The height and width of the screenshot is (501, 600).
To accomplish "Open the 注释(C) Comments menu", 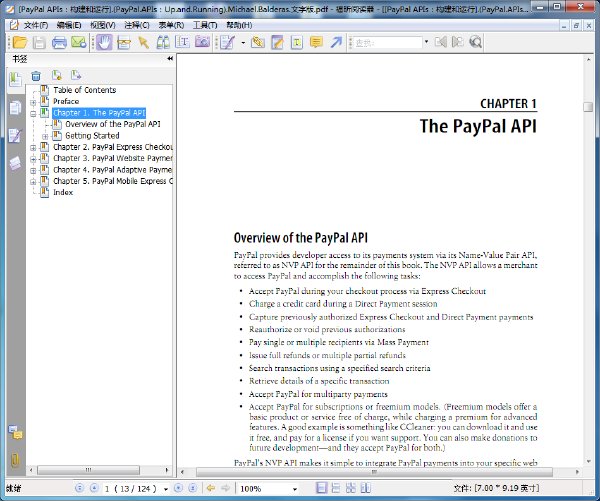I will tap(137, 25).
